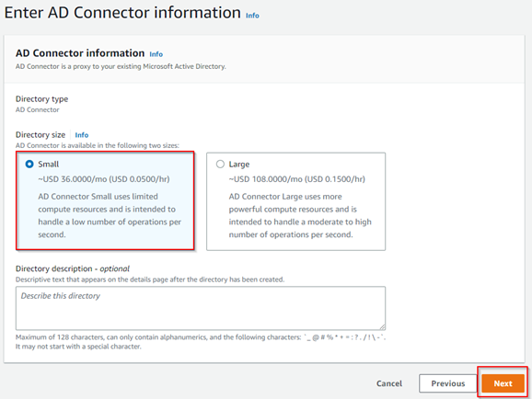This screenshot has height=399, width=532.
Task: Select the Small radio button
Action: [29, 164]
